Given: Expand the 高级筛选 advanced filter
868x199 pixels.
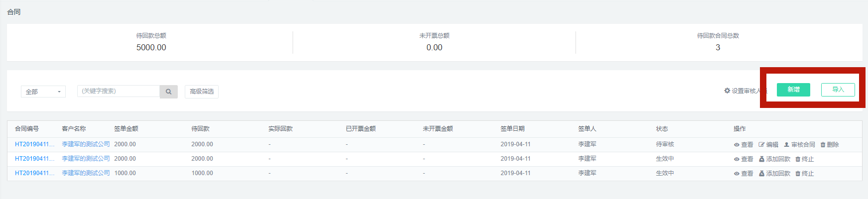Looking at the screenshot, I should [202, 92].
